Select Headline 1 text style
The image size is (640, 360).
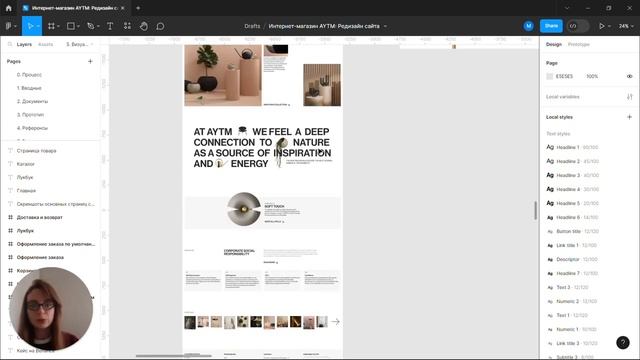click(x=572, y=147)
